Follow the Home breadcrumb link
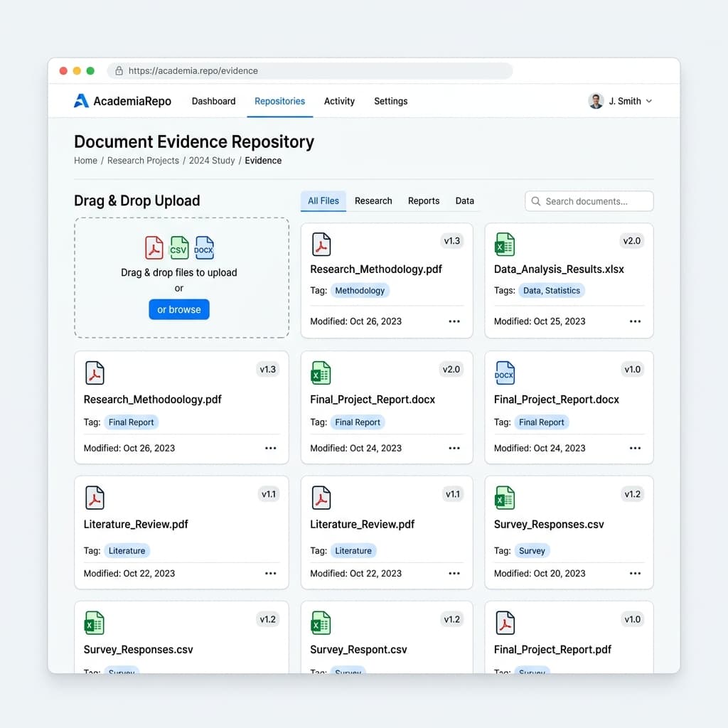 point(85,161)
